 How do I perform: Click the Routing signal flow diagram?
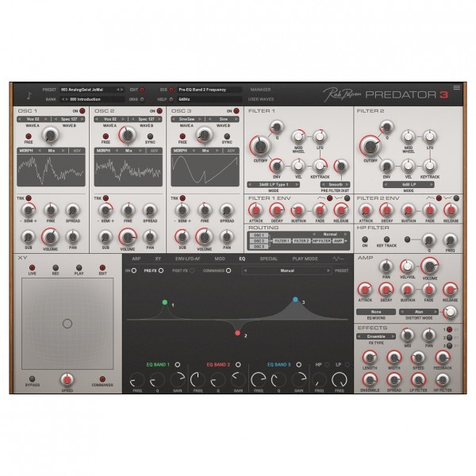tap(298, 240)
